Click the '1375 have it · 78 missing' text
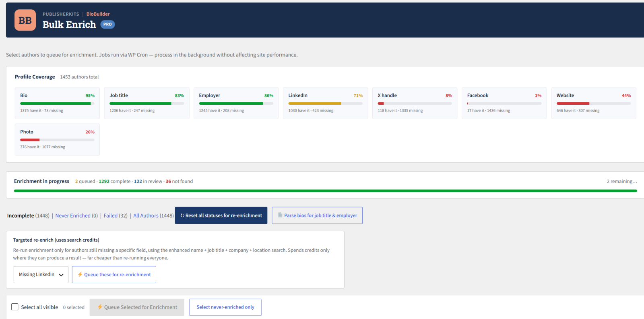This screenshot has height=319, width=644. [x=41, y=110]
